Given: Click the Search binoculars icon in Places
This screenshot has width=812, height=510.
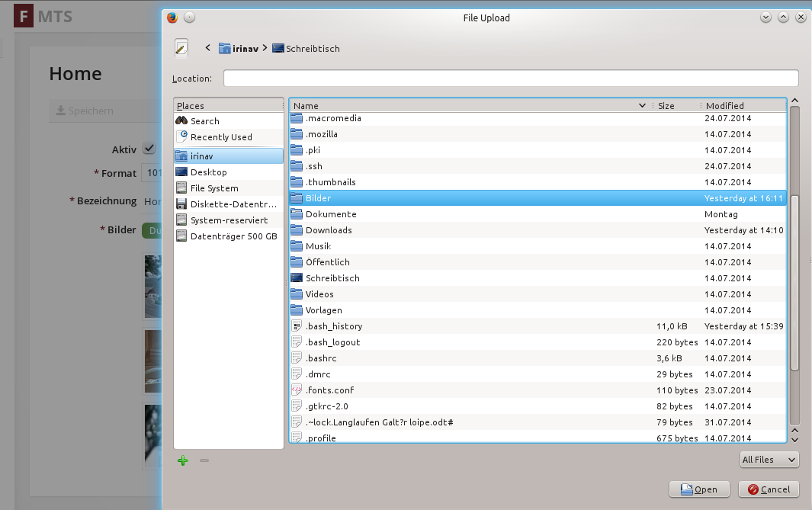Looking at the screenshot, I should [x=181, y=120].
